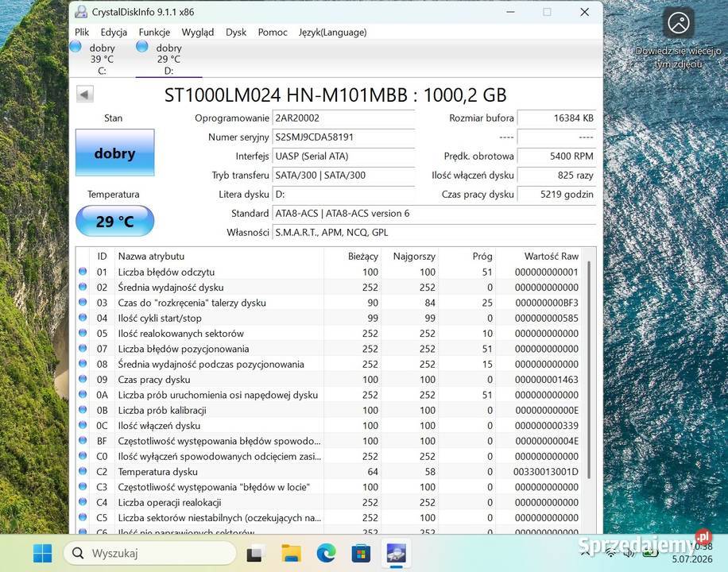Viewport: 728px width, 572px height.
Task: Click the power-on hours field 5219 godzin
Action: tap(556, 194)
